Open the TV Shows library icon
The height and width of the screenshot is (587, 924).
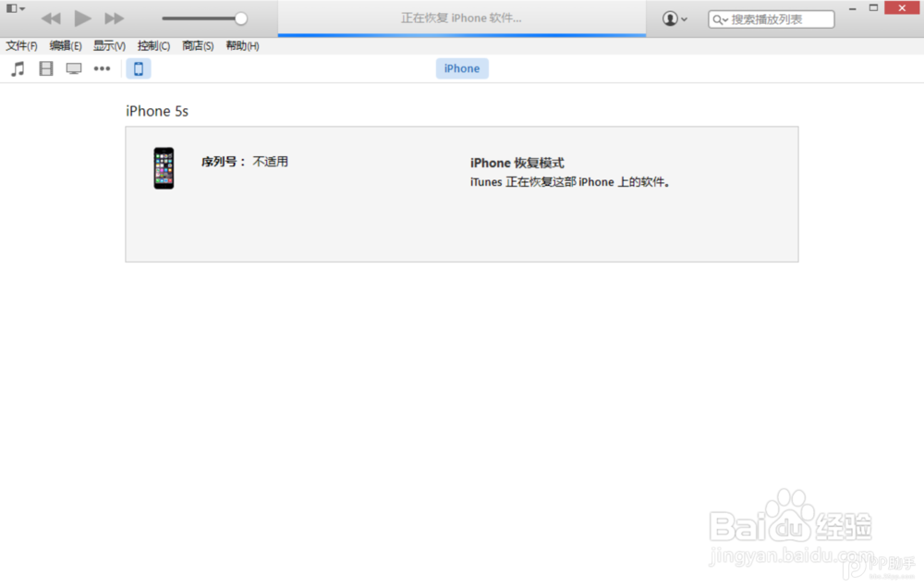[74, 69]
